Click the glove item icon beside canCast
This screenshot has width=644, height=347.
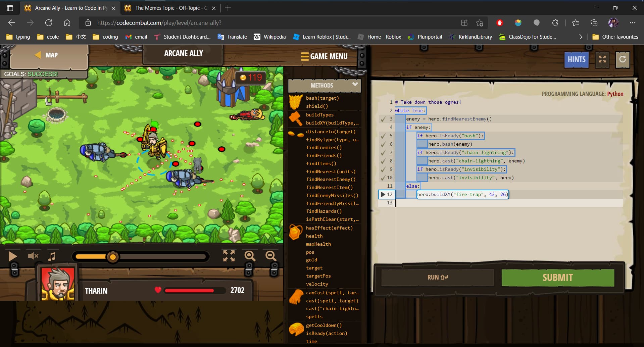click(296, 297)
